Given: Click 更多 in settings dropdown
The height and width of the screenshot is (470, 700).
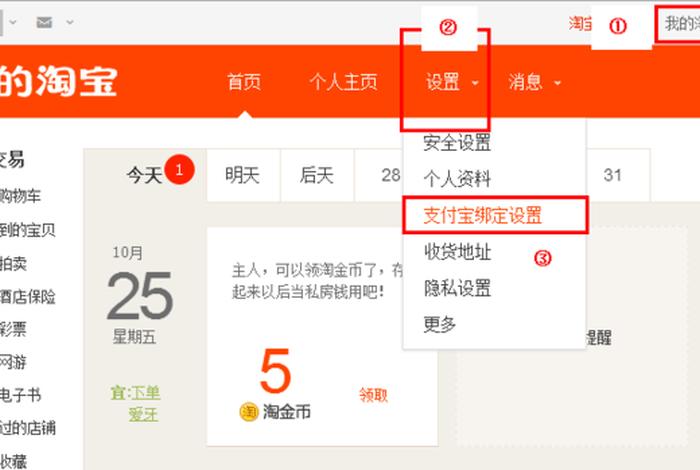Looking at the screenshot, I should (440, 324).
